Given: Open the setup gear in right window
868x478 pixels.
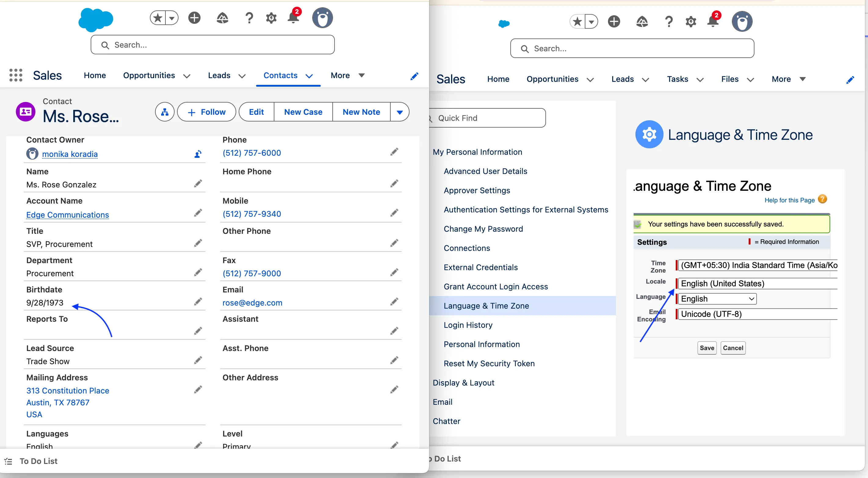Looking at the screenshot, I should tap(690, 22).
